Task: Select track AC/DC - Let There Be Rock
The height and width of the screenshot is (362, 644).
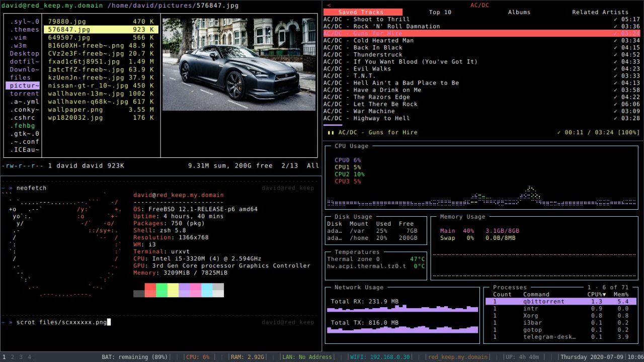Action: click(x=482, y=104)
